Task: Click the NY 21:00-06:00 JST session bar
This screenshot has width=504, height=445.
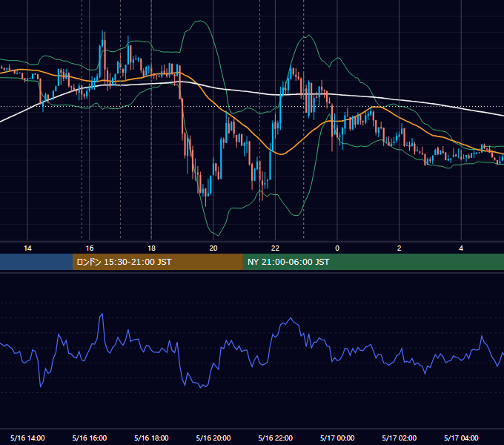Action: [373, 262]
